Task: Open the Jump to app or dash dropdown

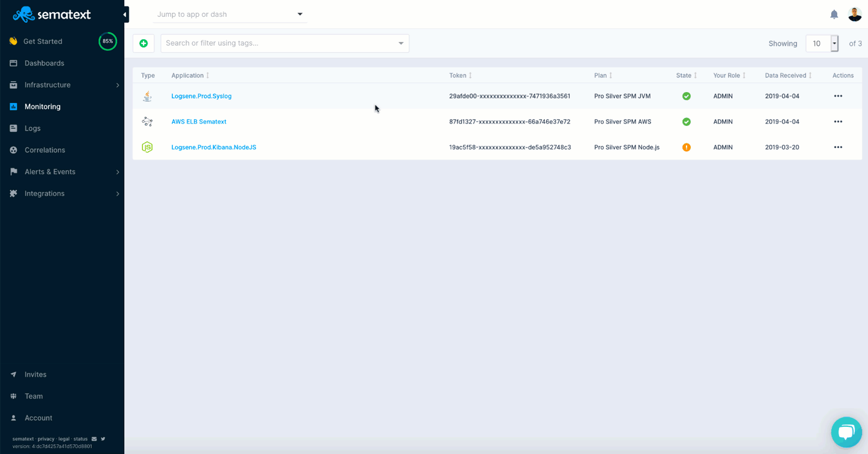Action: (230, 14)
